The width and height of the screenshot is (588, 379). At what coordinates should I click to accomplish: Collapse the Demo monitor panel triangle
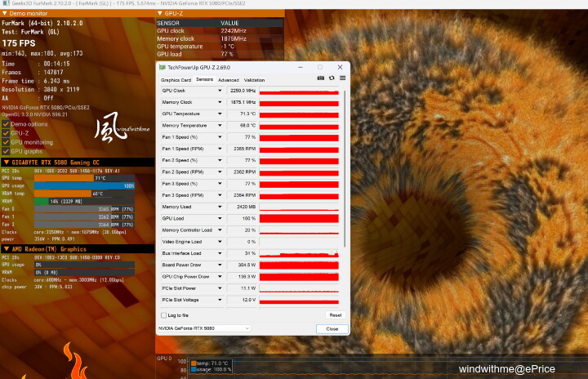(5, 13)
